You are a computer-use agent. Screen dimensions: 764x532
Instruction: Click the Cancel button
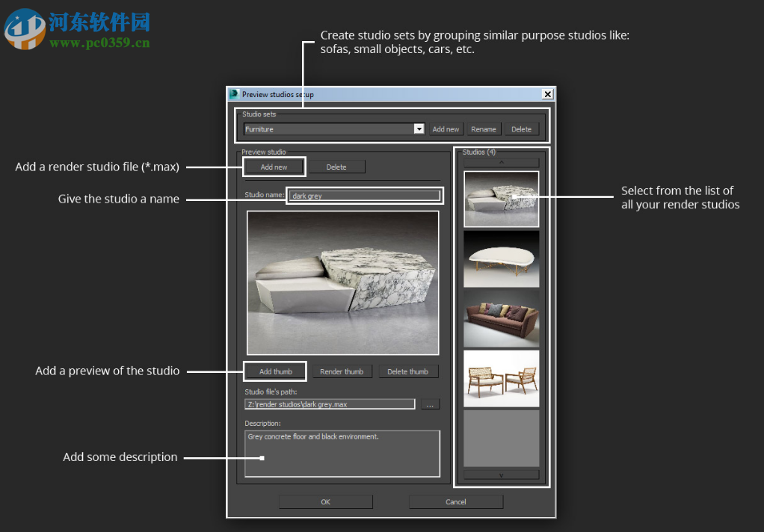tap(455, 501)
